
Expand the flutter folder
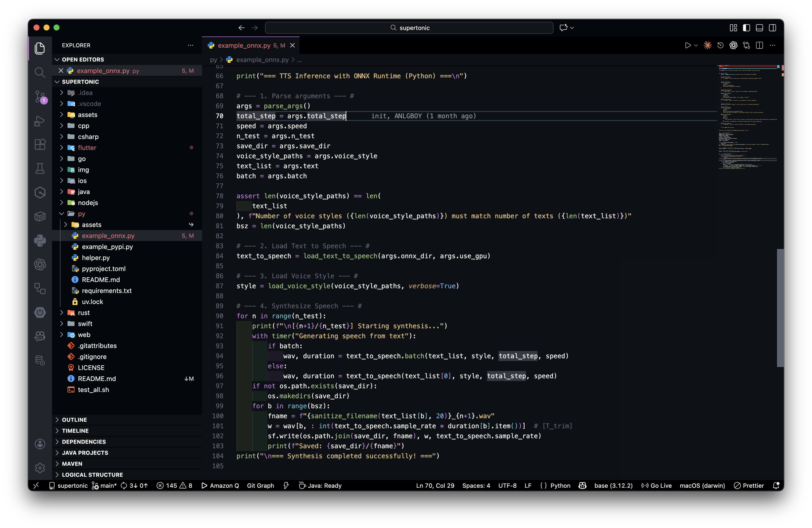click(x=62, y=148)
